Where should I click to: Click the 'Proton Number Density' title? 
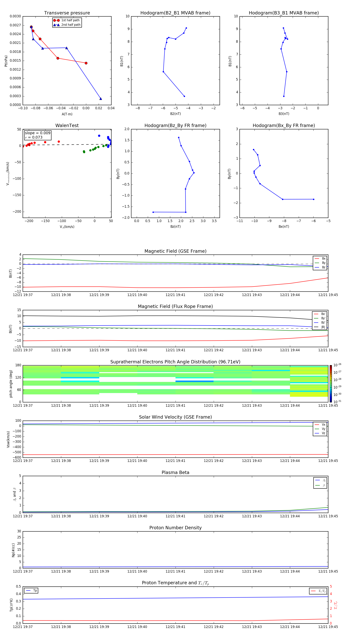pyautogui.click(x=175, y=527)
